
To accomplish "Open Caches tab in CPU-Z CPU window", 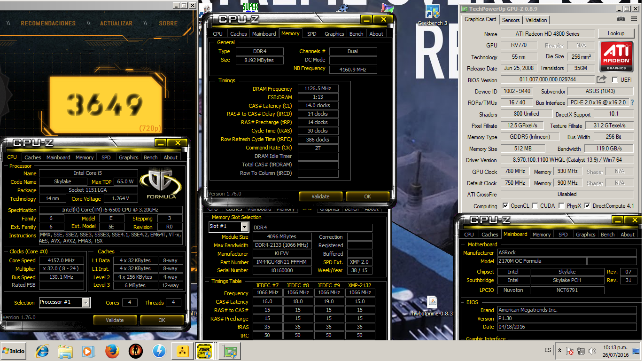I will 33,157.
